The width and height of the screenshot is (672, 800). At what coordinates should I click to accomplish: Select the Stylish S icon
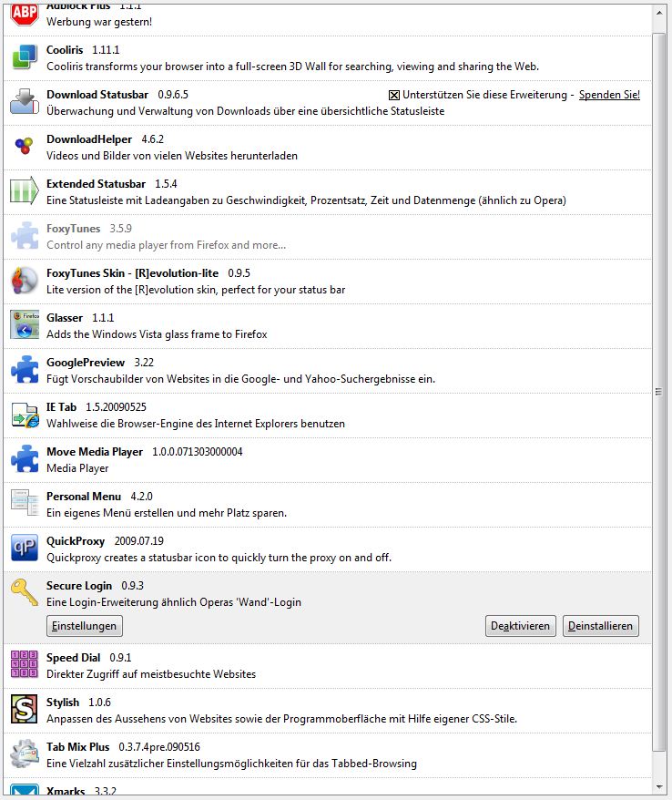click(25, 709)
